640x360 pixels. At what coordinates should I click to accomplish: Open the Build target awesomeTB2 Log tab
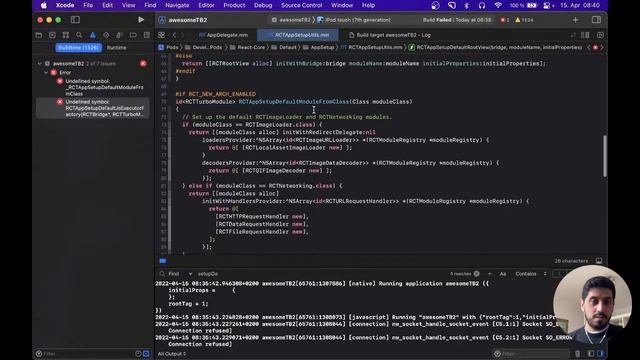point(390,35)
